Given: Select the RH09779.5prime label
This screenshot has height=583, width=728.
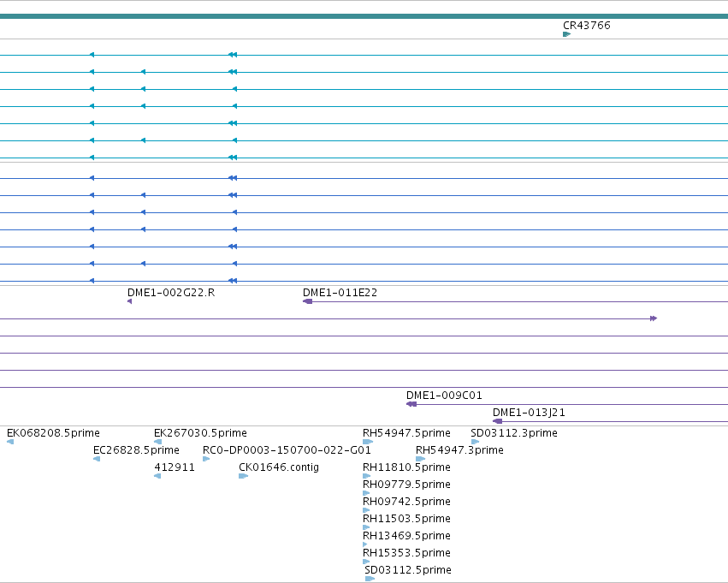Looking at the screenshot, I should click(x=406, y=485).
